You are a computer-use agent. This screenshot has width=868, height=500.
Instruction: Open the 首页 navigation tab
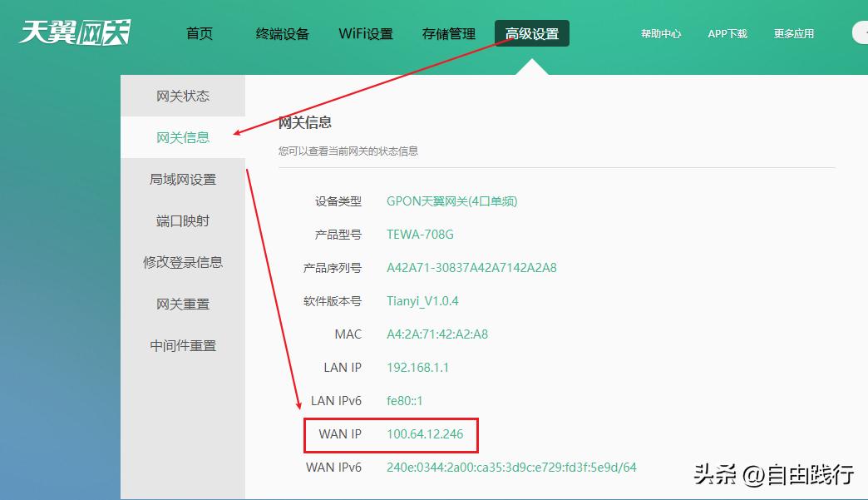pos(199,33)
